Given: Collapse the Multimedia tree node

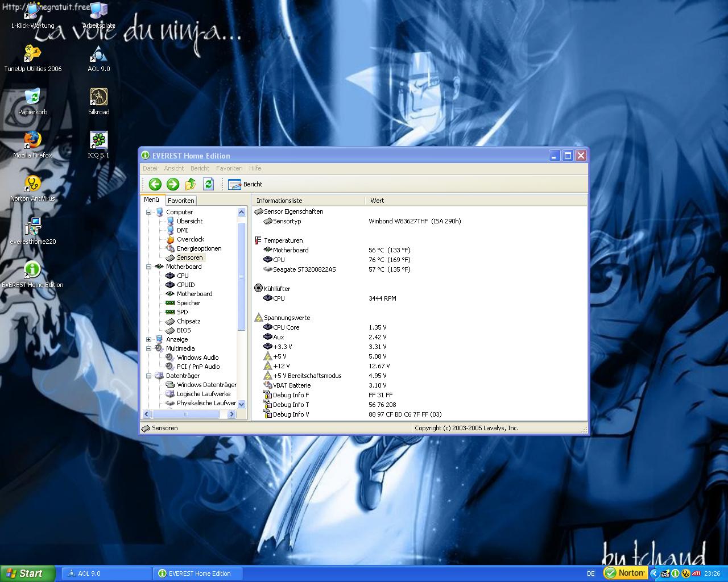Looking at the screenshot, I should click(x=149, y=348).
